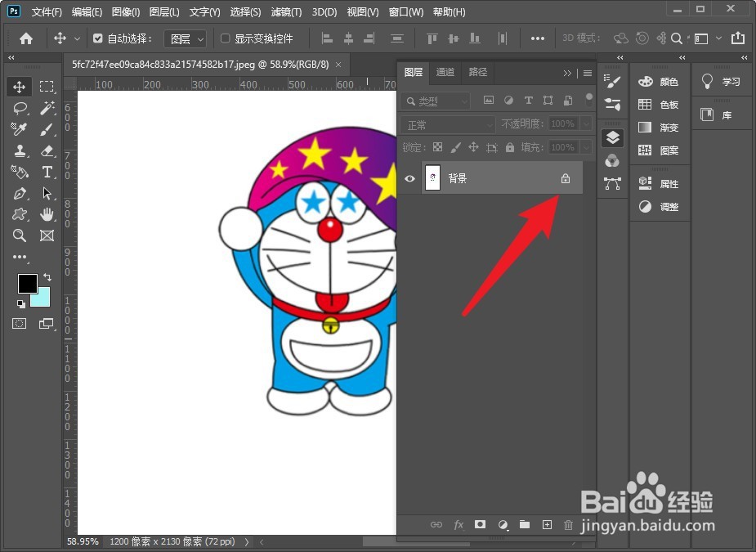This screenshot has height=552, width=756.
Task: Open more align options ellipsis
Action: (538, 38)
